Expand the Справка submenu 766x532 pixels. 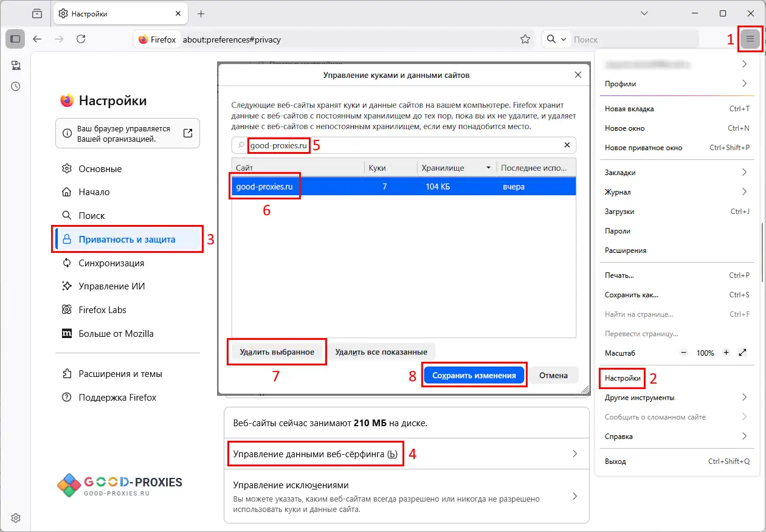click(x=677, y=437)
